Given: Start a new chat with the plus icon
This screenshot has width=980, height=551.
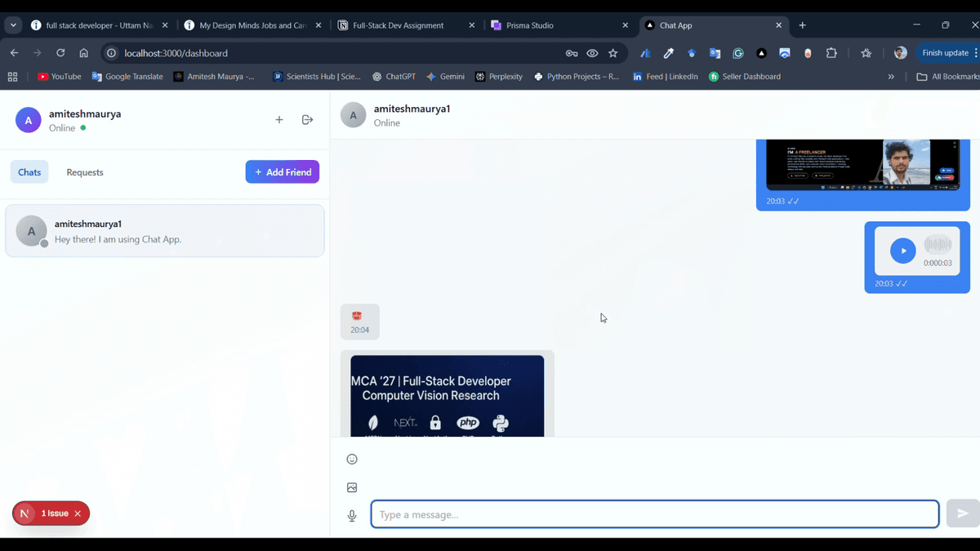Looking at the screenshot, I should pos(278,119).
